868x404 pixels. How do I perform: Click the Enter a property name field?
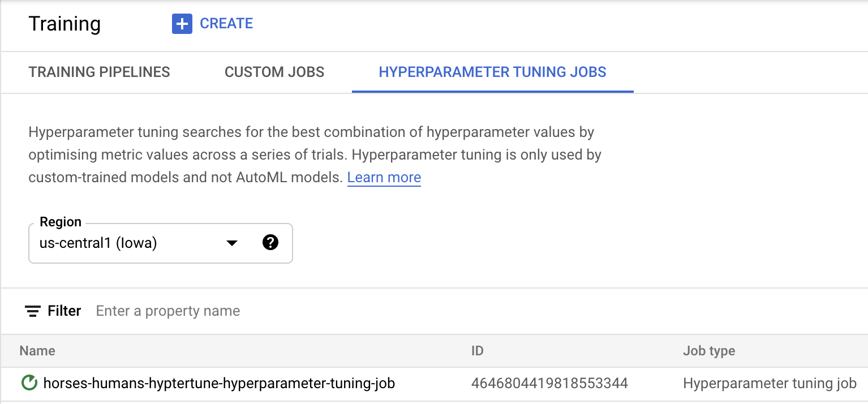click(167, 311)
